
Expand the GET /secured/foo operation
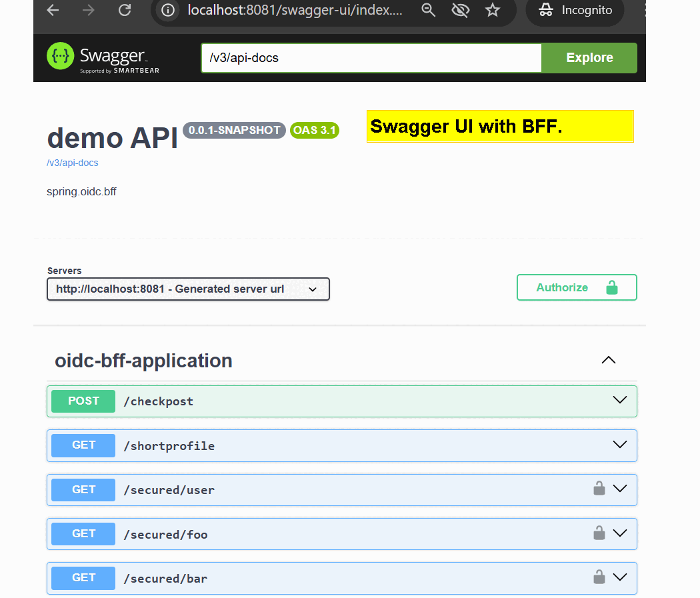click(620, 533)
